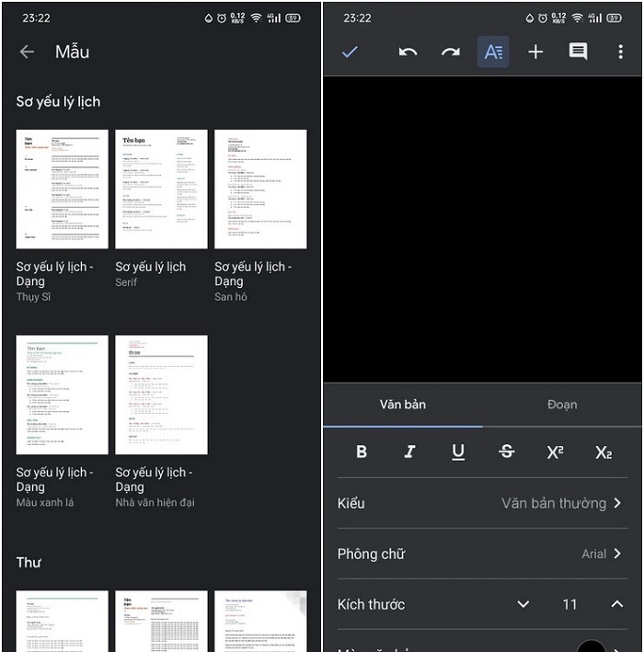Go back from the Mẫu templates screen
The image size is (644, 652).
coord(27,52)
